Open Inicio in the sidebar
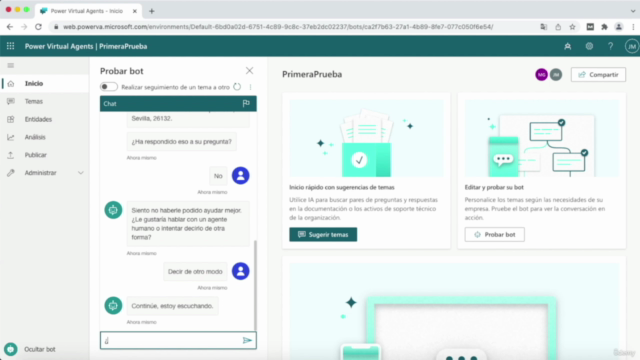640x360 pixels. point(44,83)
